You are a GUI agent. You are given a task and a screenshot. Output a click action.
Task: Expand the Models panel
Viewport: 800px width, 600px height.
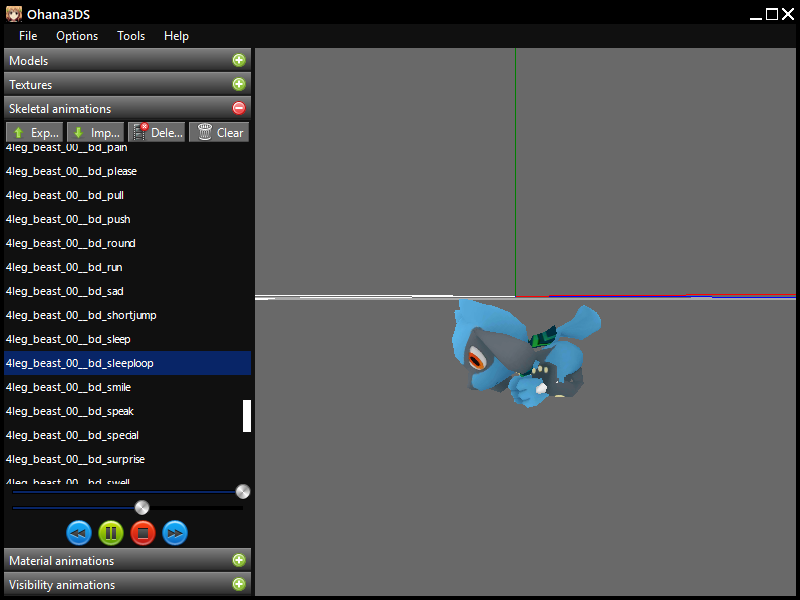(238, 61)
